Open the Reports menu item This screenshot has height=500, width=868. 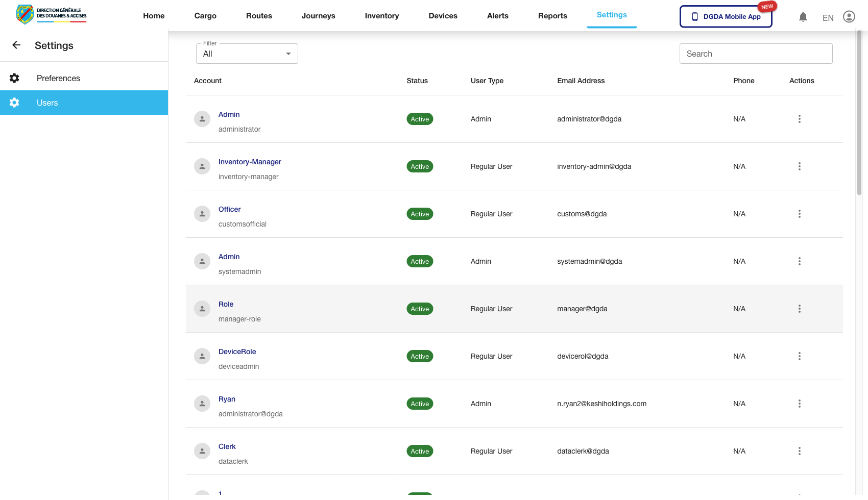[x=552, y=16]
